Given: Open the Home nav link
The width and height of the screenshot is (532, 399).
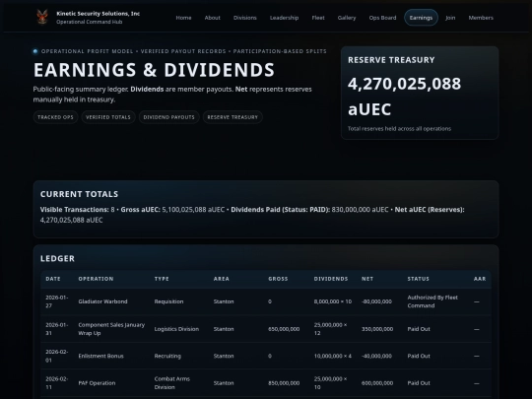Looking at the screenshot, I should pos(183,18).
